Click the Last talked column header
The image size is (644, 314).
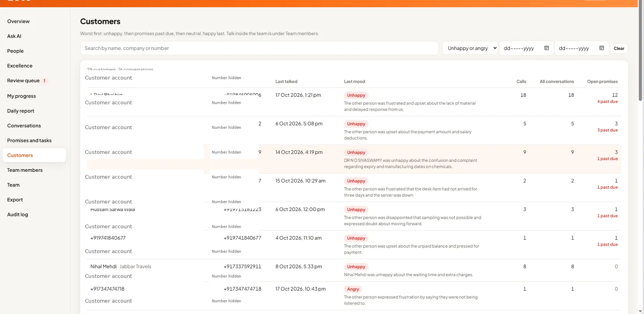(286, 81)
